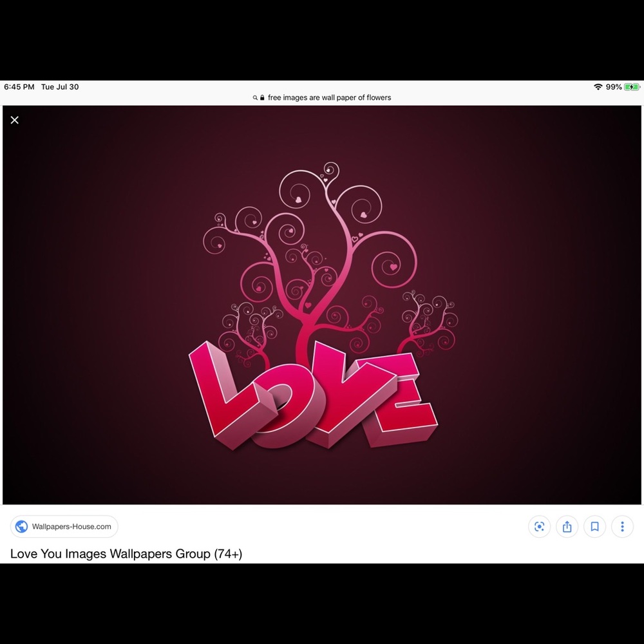The height and width of the screenshot is (644, 644).
Task: Visit the Wallpapers-House.com source link
Action: coord(71,527)
